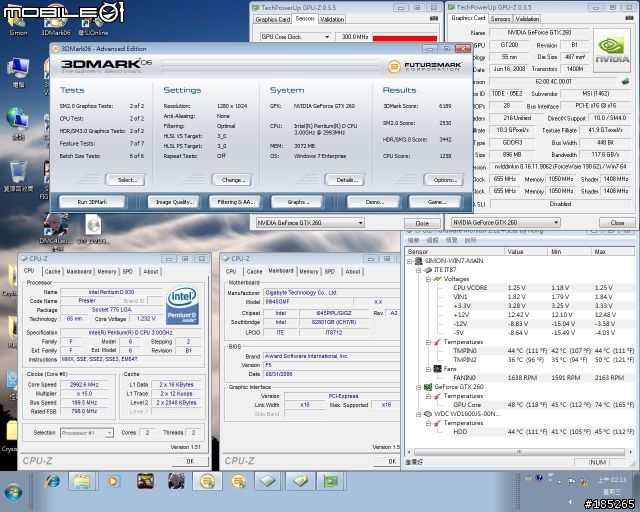Collapse WDC WD1600JS hard drive node
The image size is (640, 512).
[419, 414]
